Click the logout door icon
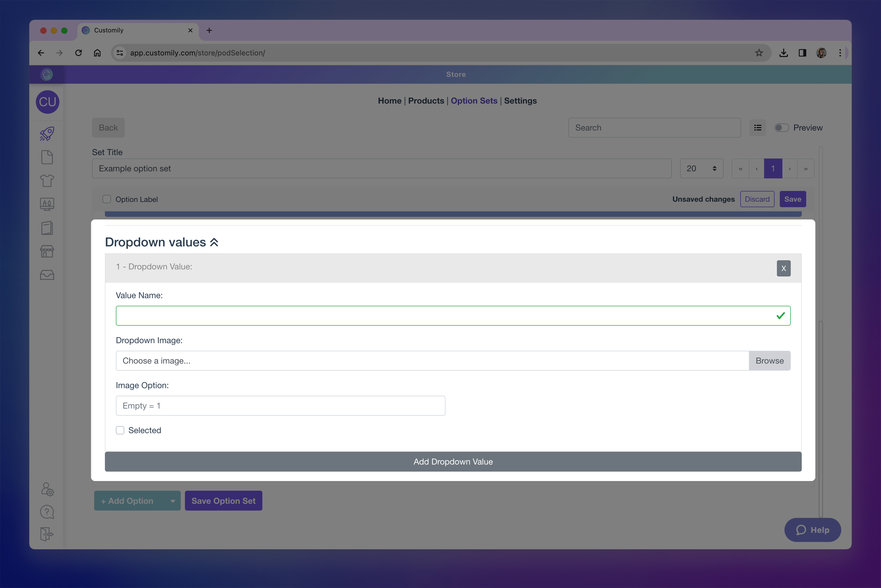Viewport: 881px width, 588px height. [x=47, y=534]
